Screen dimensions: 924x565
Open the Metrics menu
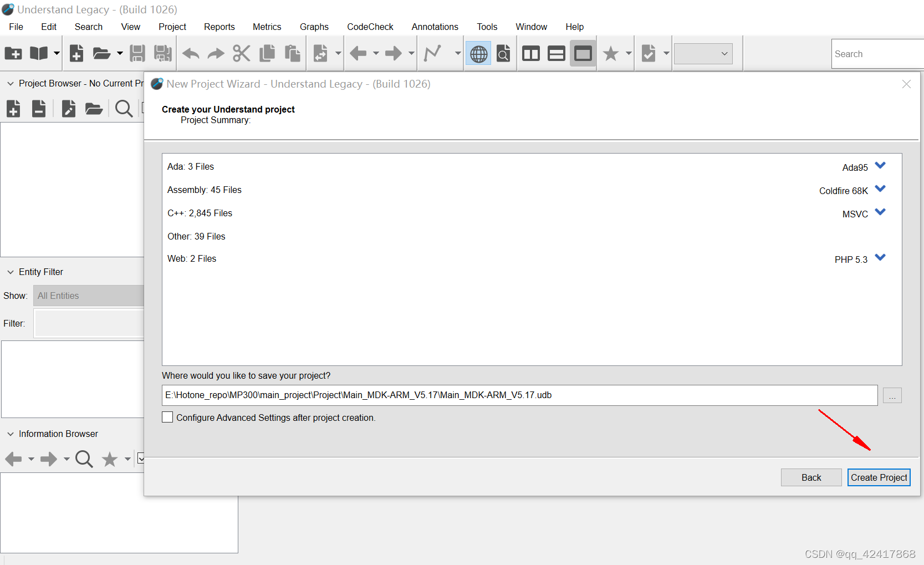tap(267, 27)
